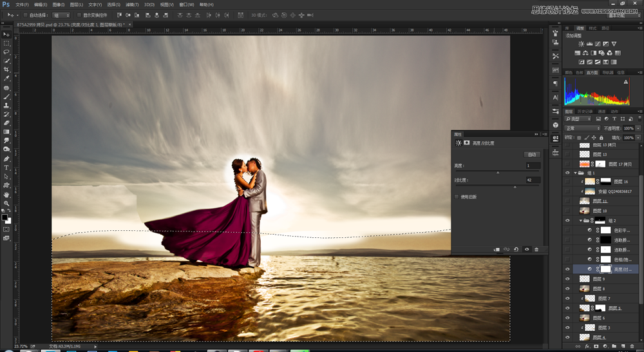Click the foreground color swatch

click(5, 217)
